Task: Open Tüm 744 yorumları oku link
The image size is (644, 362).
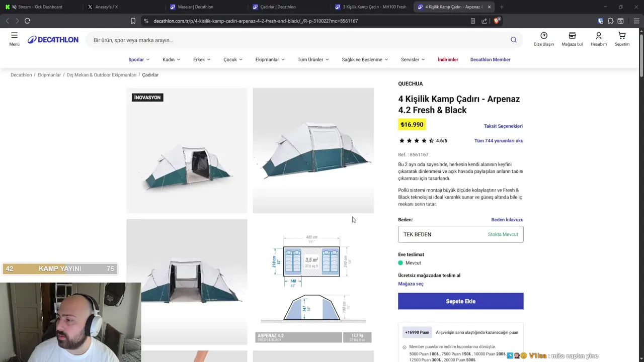Action: tap(499, 141)
